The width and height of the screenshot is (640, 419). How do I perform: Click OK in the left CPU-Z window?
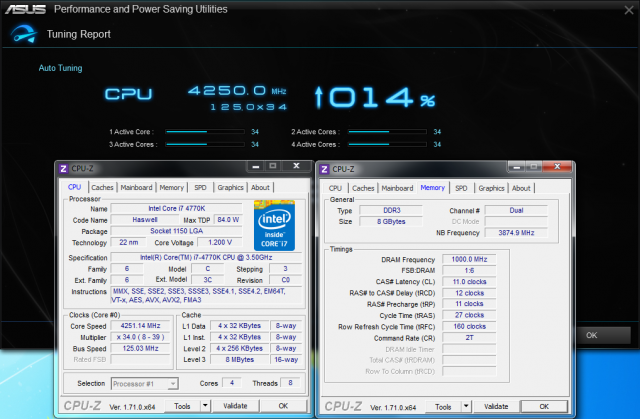(x=283, y=406)
